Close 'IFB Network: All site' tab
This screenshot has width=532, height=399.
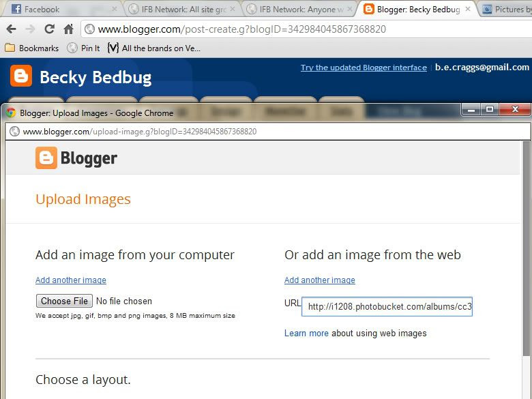pos(233,9)
